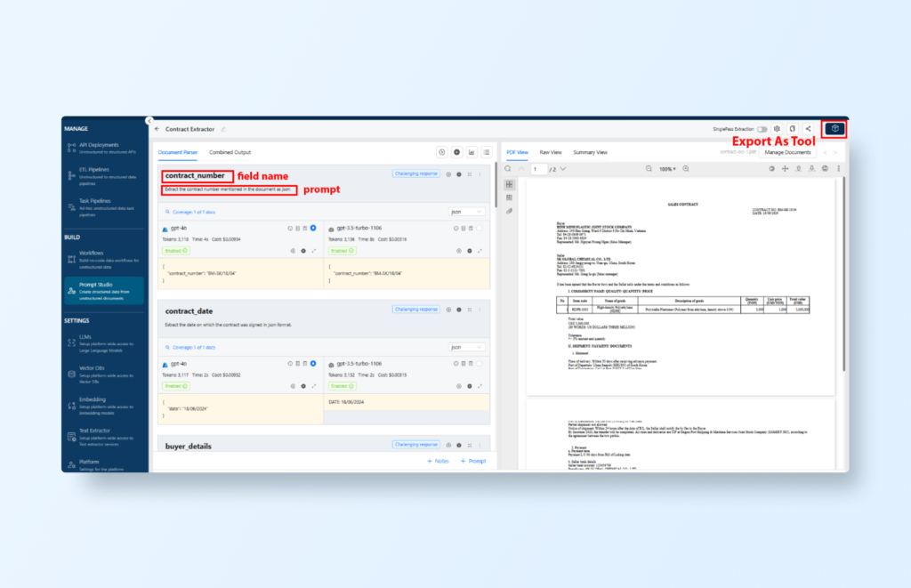Open the 100% zoom level dropdown

[x=666, y=168]
